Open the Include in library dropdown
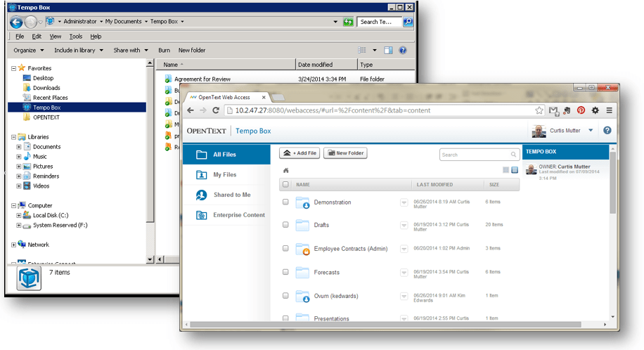Screen dimensions: 644x350 [x=79, y=50]
